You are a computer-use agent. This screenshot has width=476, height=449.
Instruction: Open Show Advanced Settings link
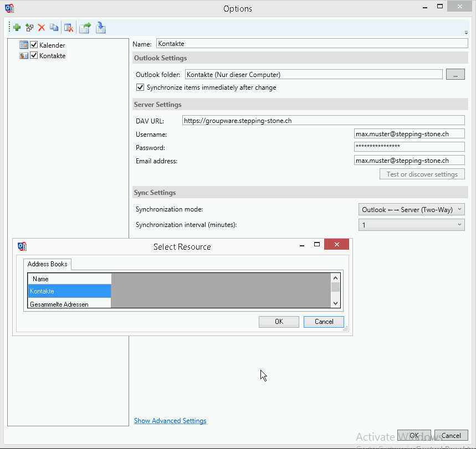tap(170, 421)
